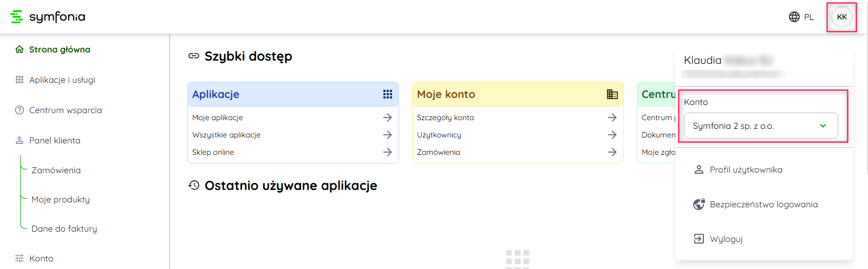Screen dimensions: 868x269
Task: Click arrow next to Zamówienia in Moje konto
Action: click(x=612, y=152)
